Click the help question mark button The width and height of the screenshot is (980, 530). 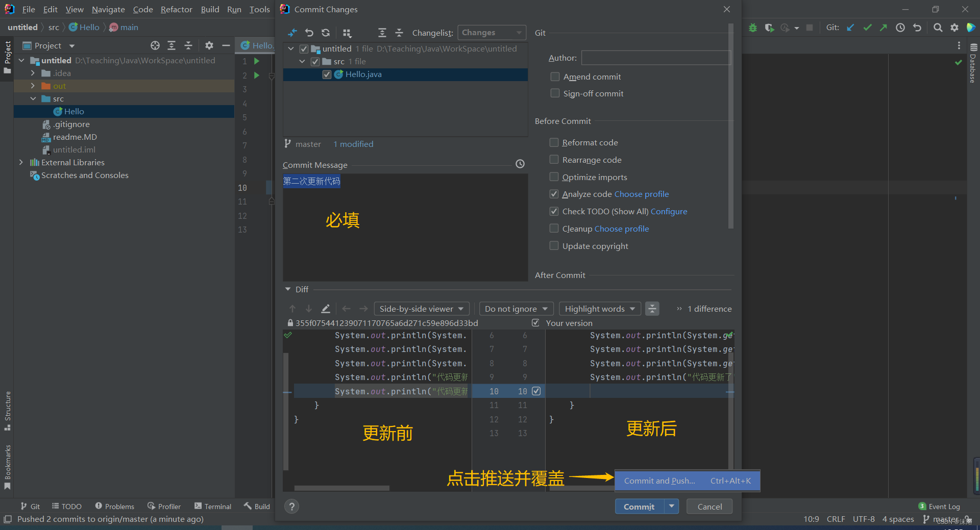[x=291, y=507]
